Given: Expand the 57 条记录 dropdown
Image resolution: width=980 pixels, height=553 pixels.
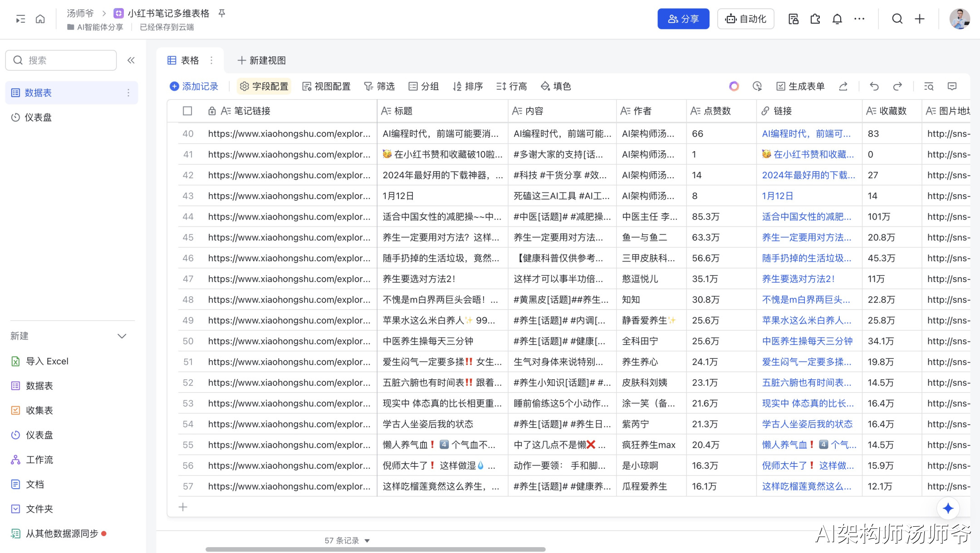Looking at the screenshot, I should tap(367, 541).
